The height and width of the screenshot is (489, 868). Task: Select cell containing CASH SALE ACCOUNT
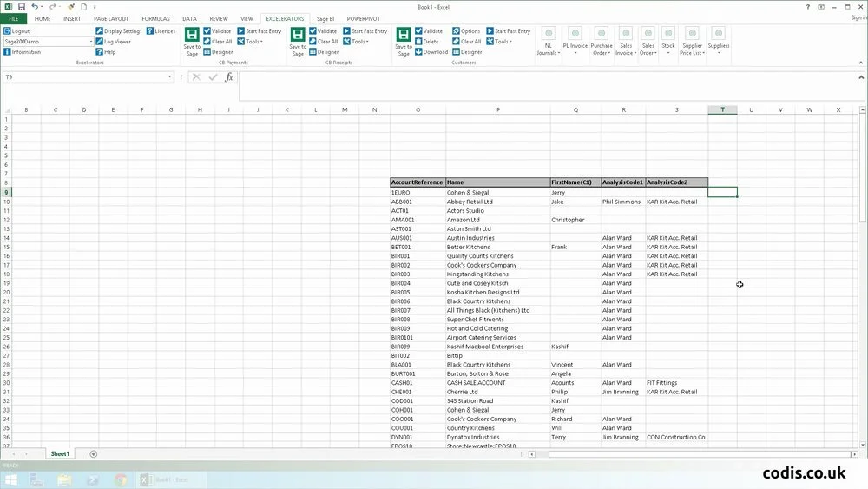[497, 383]
